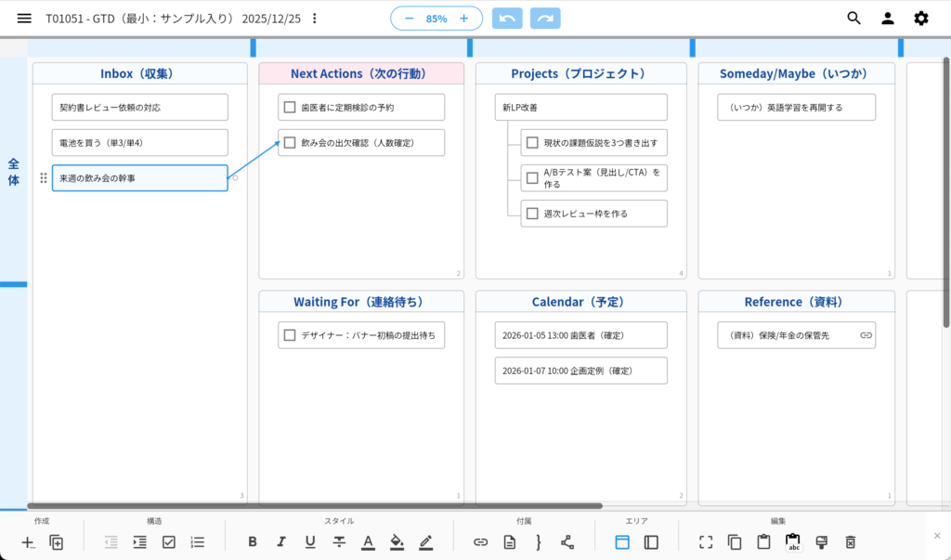Increase zoom with the plus button
The width and height of the screenshot is (951, 560).
[463, 19]
